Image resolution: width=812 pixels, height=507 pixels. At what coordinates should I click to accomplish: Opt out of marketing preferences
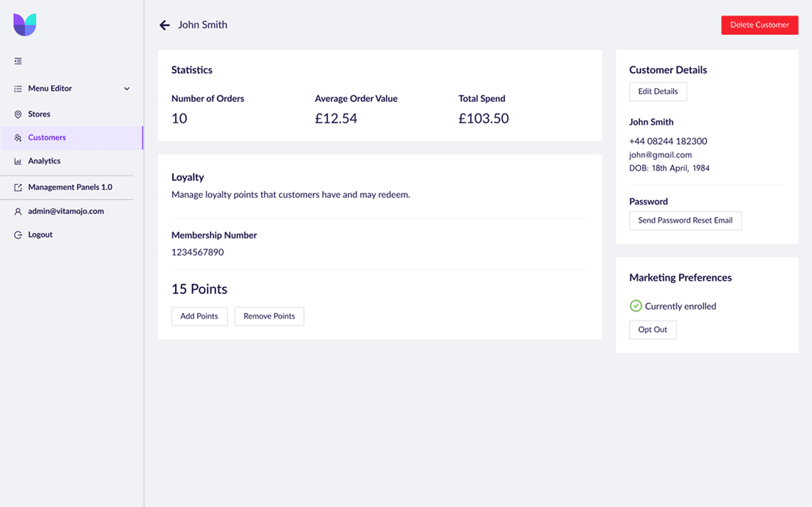coord(653,330)
